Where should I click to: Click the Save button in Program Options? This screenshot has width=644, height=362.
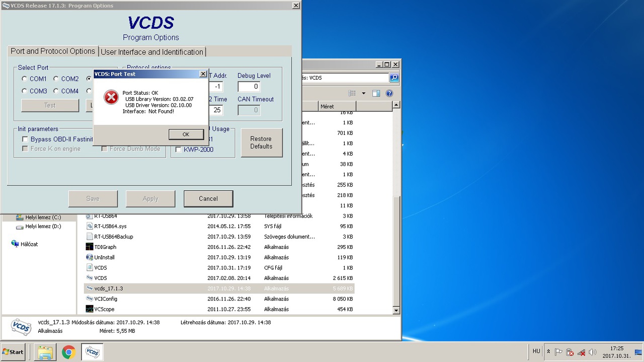point(93,199)
